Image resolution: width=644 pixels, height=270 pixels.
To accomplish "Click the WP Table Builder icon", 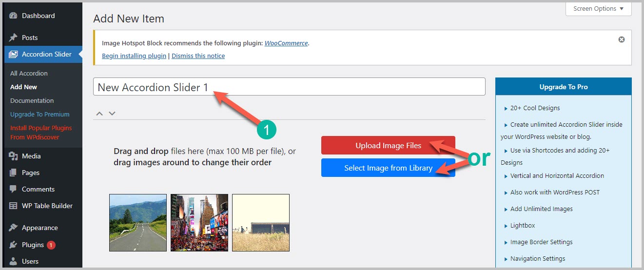I will pyautogui.click(x=13, y=206).
